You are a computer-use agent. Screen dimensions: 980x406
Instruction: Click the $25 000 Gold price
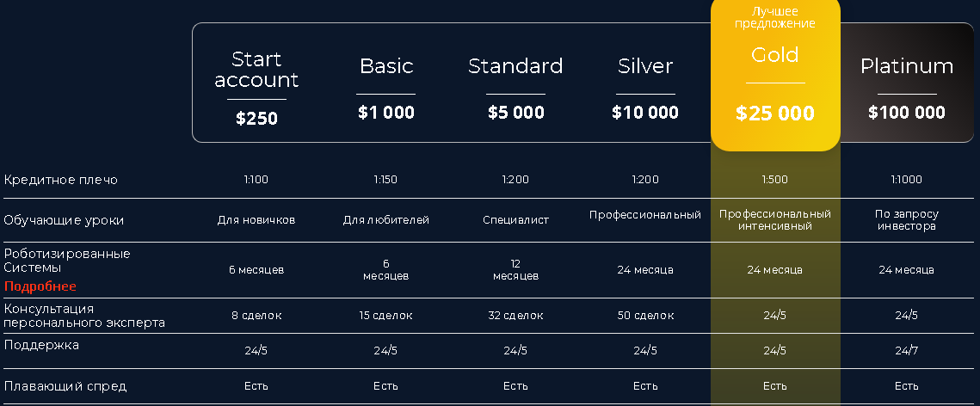774,114
